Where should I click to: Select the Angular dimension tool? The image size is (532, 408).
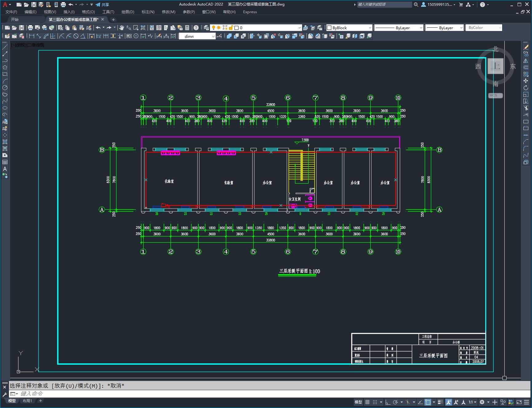83,36
